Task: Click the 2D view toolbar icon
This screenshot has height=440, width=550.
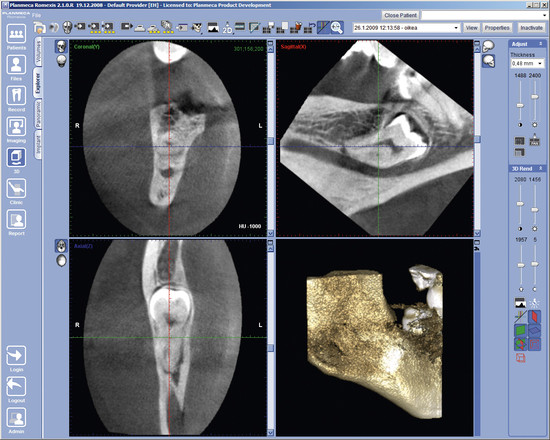Action: (227, 28)
